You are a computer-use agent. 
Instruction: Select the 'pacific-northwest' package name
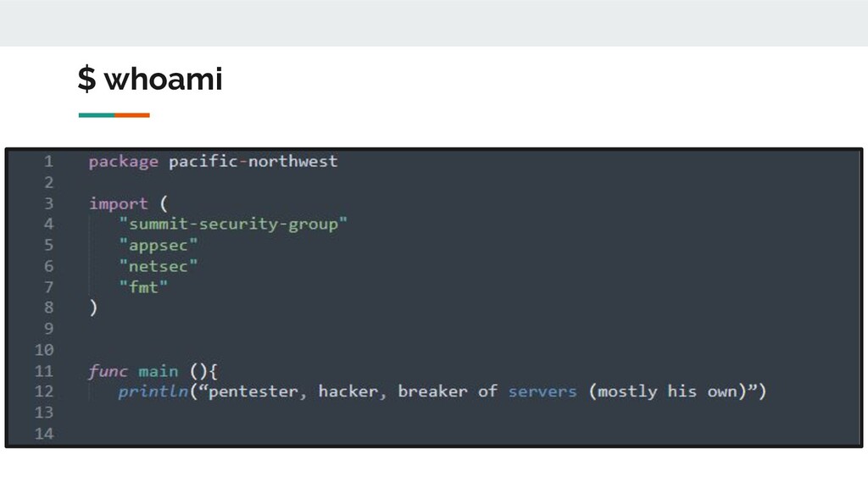[x=253, y=162]
